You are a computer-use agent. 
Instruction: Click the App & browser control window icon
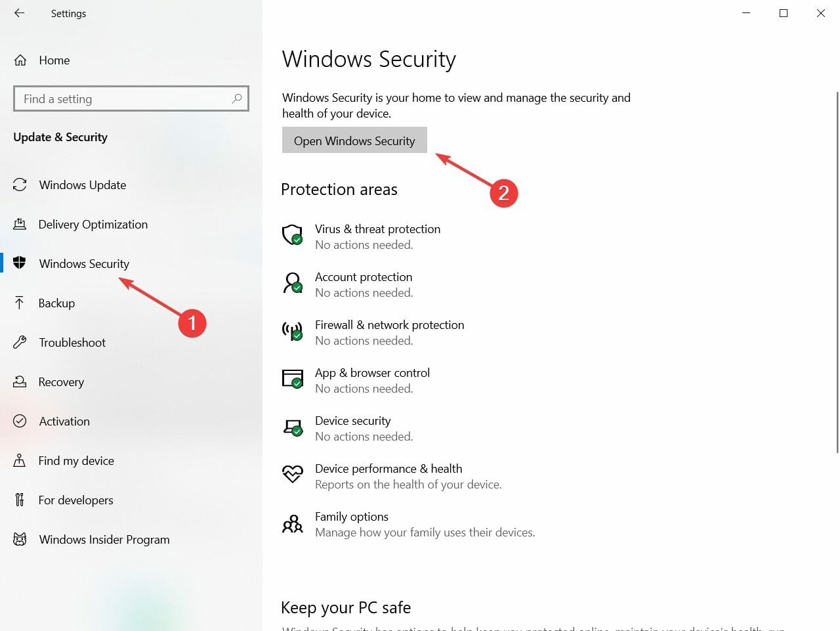(293, 378)
